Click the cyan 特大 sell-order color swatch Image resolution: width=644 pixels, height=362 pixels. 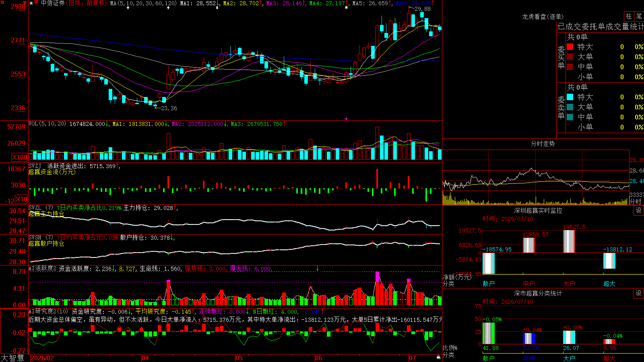[x=570, y=97]
